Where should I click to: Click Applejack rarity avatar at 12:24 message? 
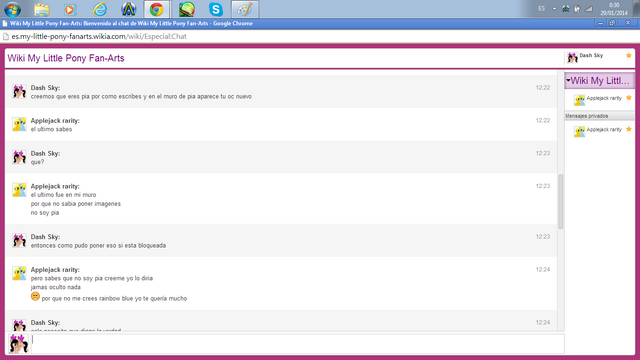pyautogui.click(x=19, y=273)
